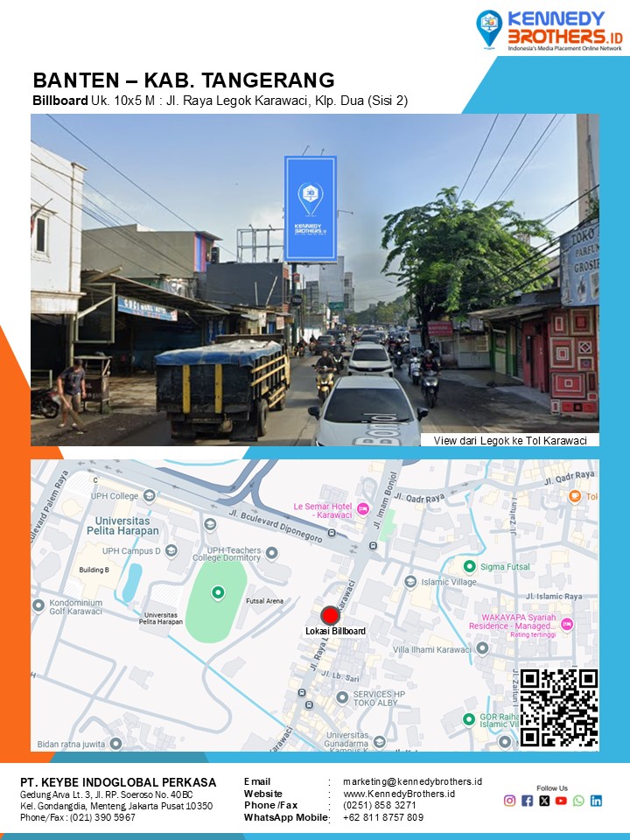Screen dimensions: 630x840
Task: Click the phone number (0251) 858 3271
Action: (379, 805)
